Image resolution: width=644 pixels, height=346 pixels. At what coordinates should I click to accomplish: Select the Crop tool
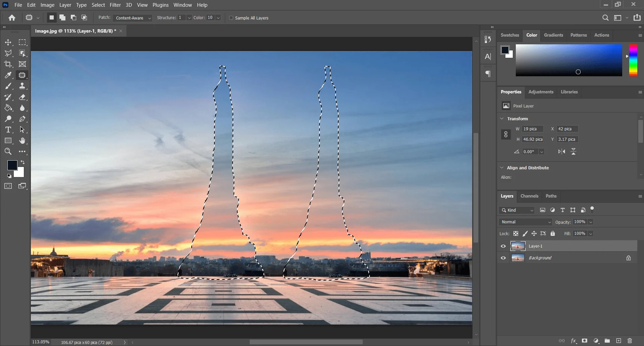click(8, 64)
